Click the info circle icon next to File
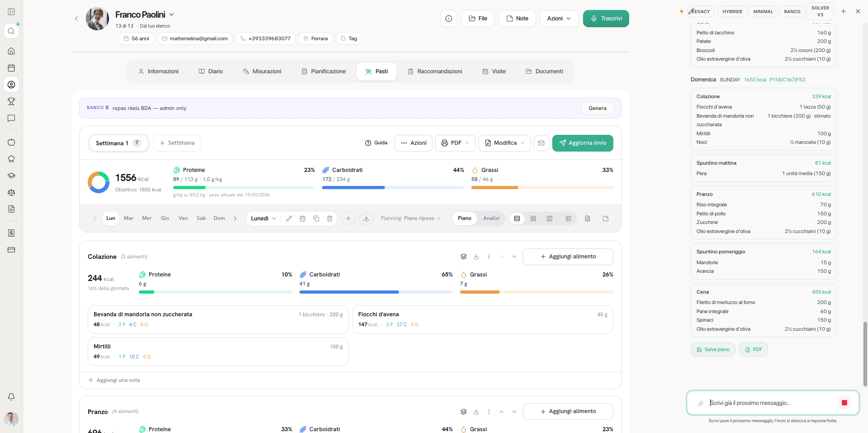Viewport: 868px width, 433px height. coord(449,19)
